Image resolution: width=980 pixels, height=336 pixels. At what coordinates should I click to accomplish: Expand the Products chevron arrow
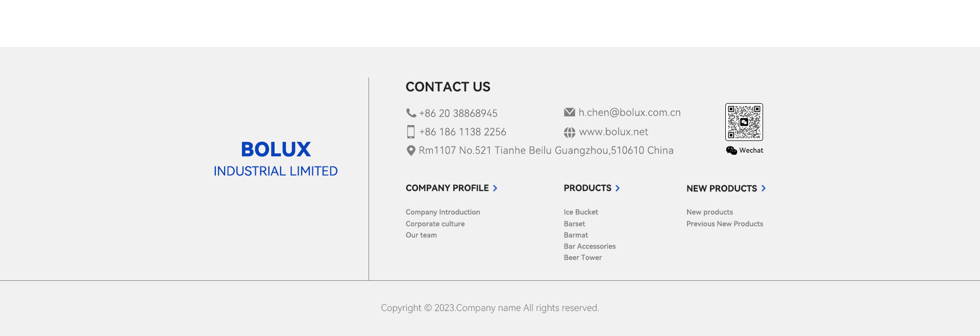618,188
